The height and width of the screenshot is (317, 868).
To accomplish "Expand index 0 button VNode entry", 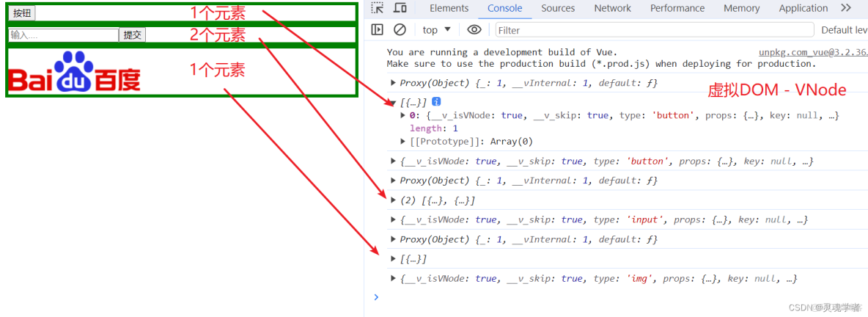I will (x=403, y=116).
